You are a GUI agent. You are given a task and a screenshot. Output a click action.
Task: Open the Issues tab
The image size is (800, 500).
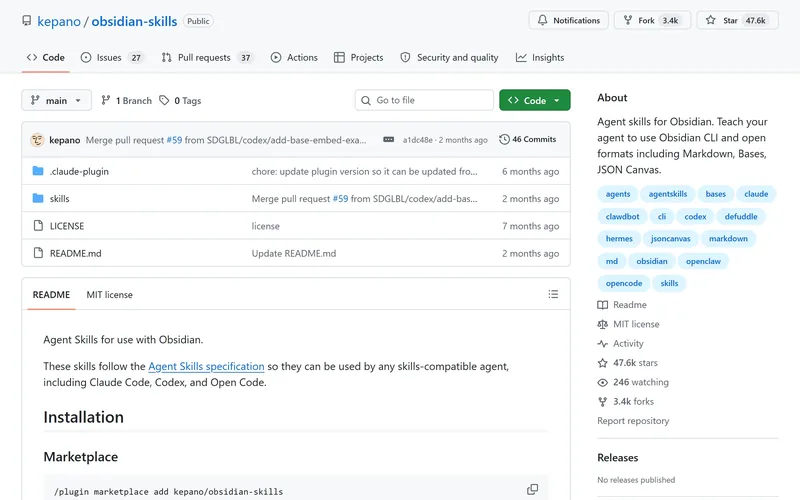[x=112, y=58]
